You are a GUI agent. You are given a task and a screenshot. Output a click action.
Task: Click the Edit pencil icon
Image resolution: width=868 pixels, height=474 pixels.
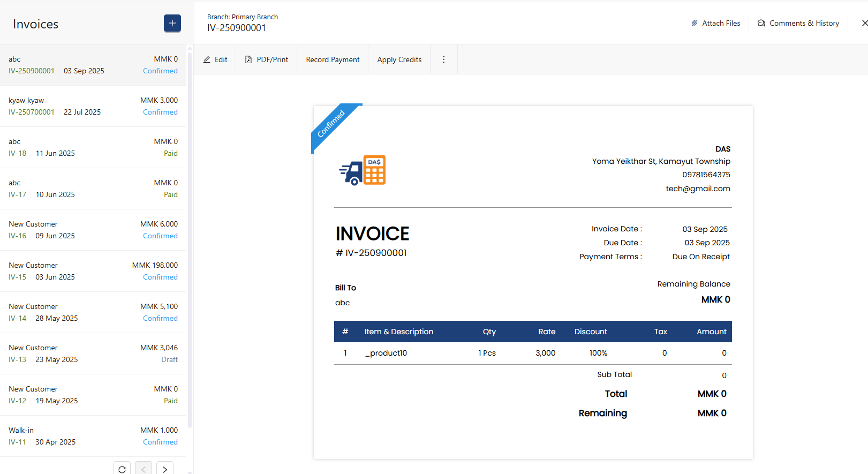pos(207,59)
